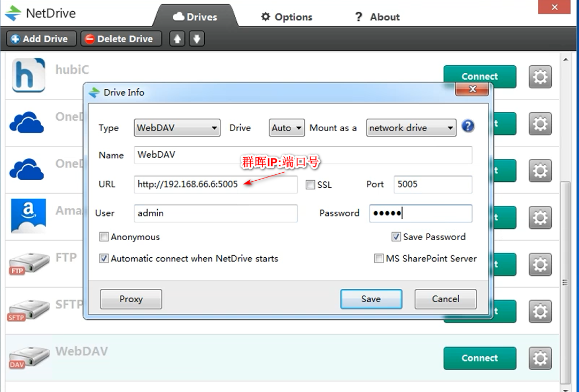Viewport: 579px width, 392px height.
Task: Select the hubiC drive icon
Action: click(28, 76)
